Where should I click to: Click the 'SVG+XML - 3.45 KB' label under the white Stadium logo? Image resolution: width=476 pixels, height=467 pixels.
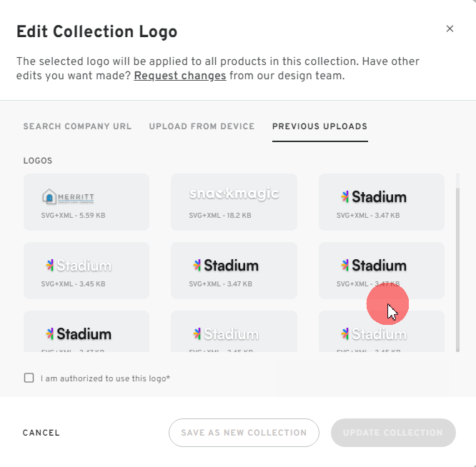pyautogui.click(x=73, y=284)
